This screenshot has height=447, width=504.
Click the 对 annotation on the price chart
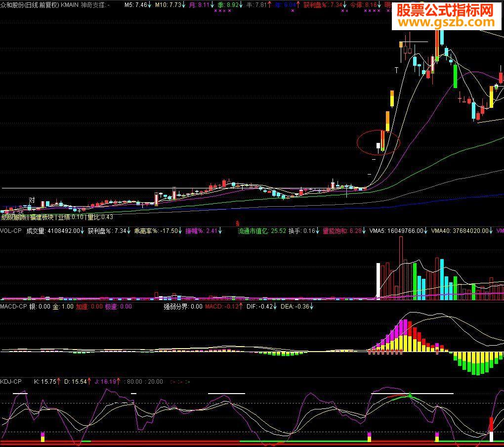[x=32, y=200]
